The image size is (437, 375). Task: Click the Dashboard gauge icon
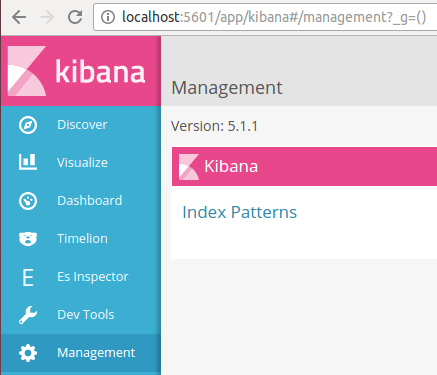[x=28, y=201]
